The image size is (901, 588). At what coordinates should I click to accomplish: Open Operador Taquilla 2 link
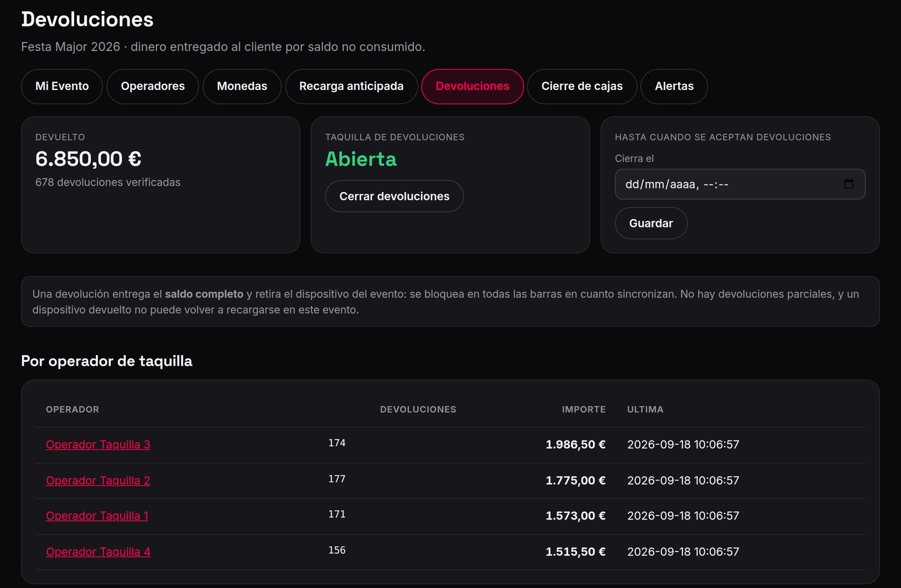pyautogui.click(x=98, y=481)
